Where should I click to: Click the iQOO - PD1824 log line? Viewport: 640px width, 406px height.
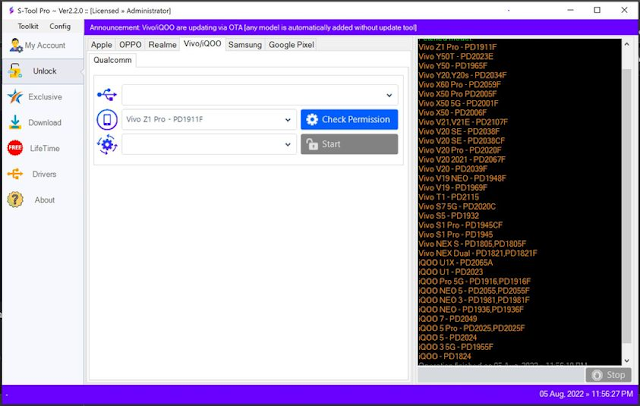point(445,356)
